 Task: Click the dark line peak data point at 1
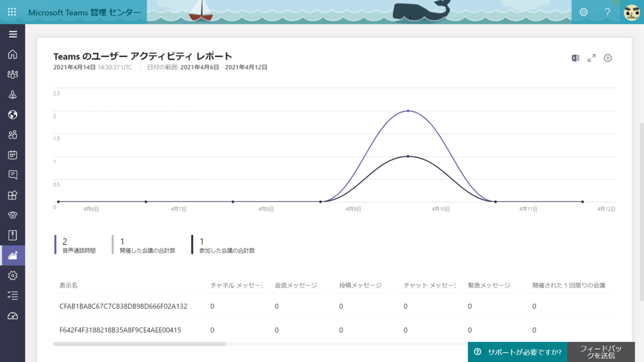click(408, 157)
